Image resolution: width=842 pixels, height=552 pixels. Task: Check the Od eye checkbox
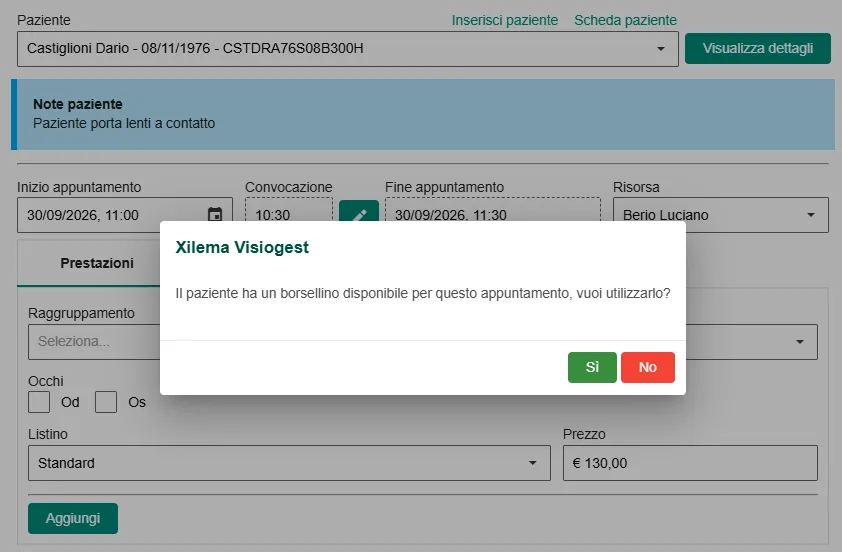(x=39, y=402)
